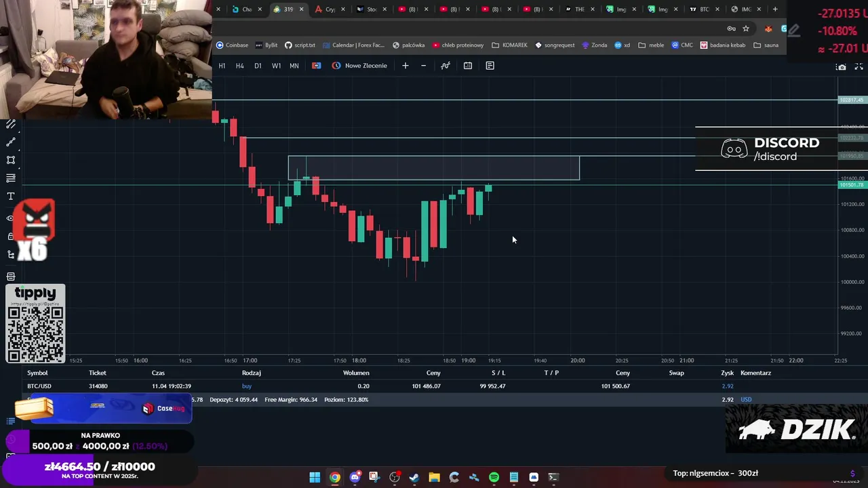Select the Fibonacci levels drawing tool

point(11,178)
